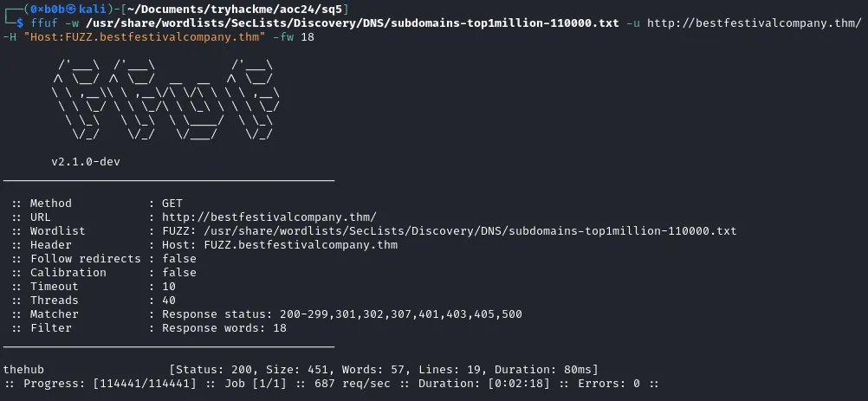
Task: Click the Kali symbol in the prompt
Action: coord(72,10)
